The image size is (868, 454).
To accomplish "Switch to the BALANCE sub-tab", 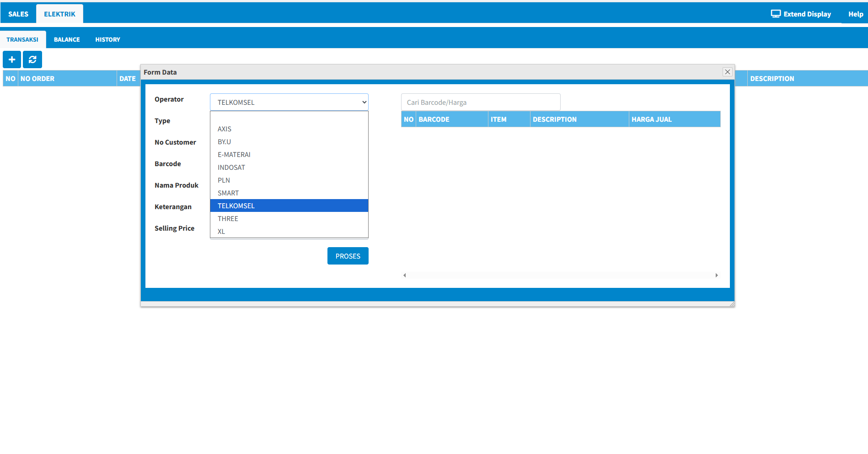I will (x=67, y=39).
